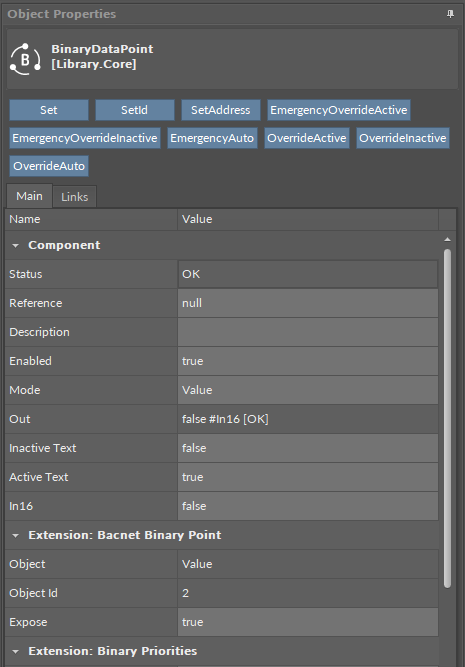Switch to the Links tab
The width and height of the screenshot is (465, 667).
tap(74, 197)
